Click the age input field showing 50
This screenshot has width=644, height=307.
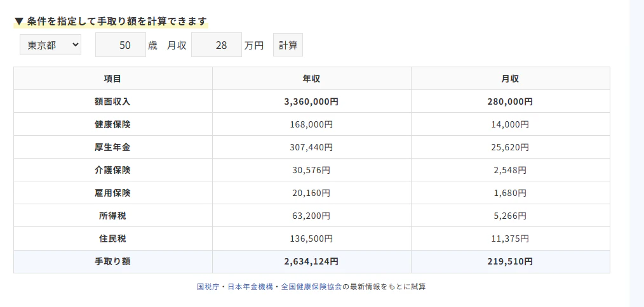click(121, 45)
